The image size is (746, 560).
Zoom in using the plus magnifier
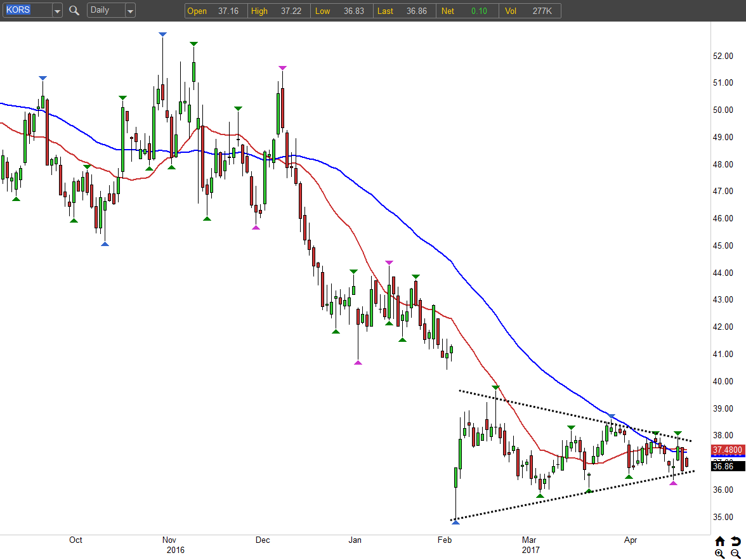(719, 554)
